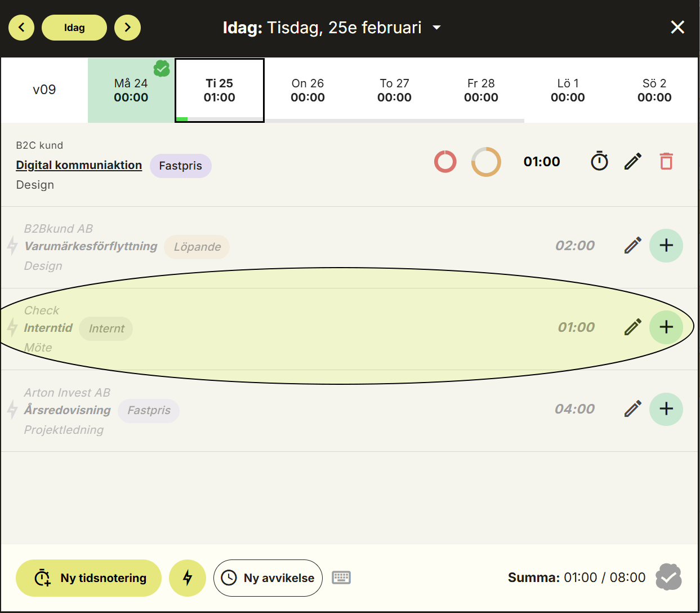Jump to today with Idag button

pos(74,28)
